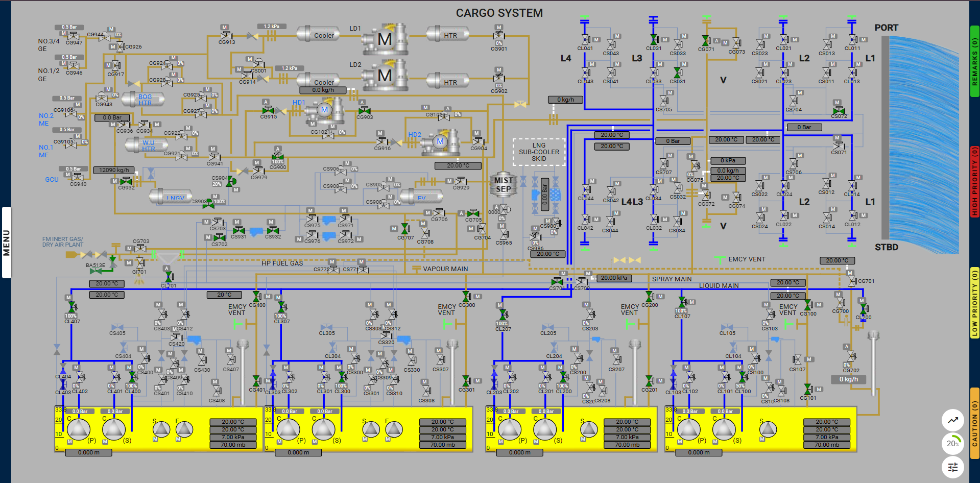
Task: Open the trend chart round button
Action: pyautogui.click(x=952, y=420)
